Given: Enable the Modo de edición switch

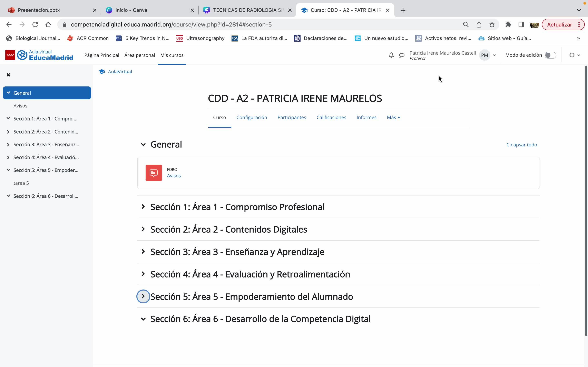Looking at the screenshot, I should (550, 55).
